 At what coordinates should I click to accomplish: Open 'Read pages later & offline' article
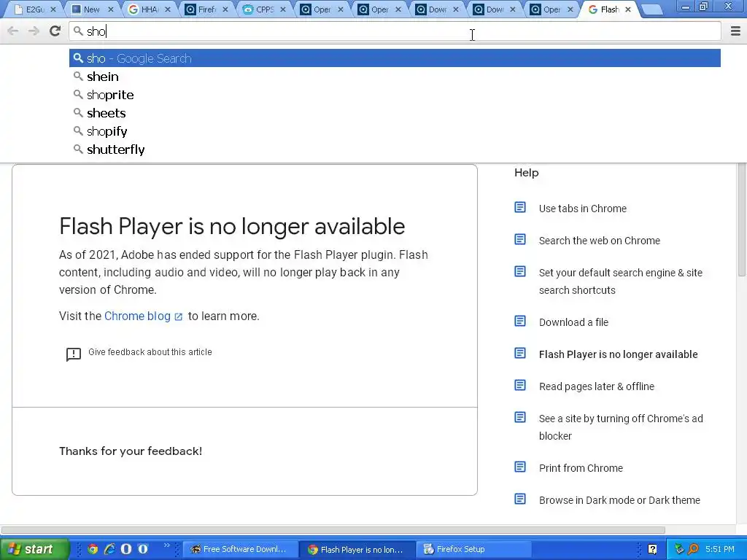[597, 386]
